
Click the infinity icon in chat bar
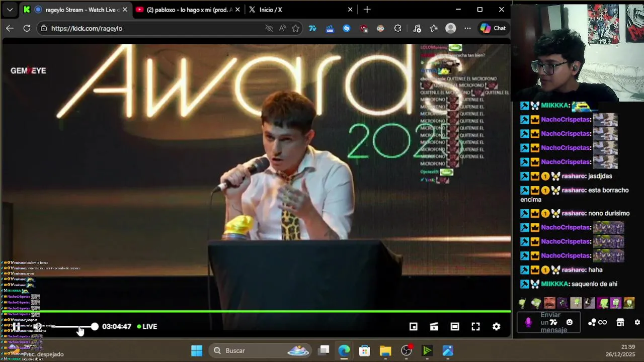tap(602, 322)
